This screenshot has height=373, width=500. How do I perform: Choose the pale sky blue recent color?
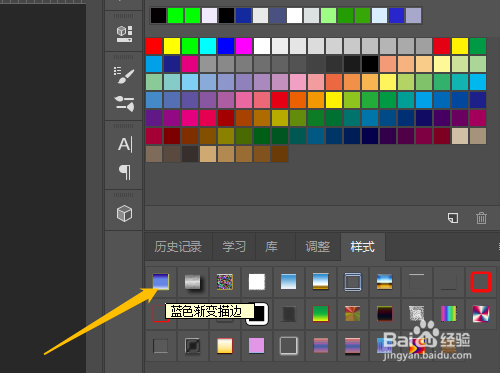pos(379,15)
